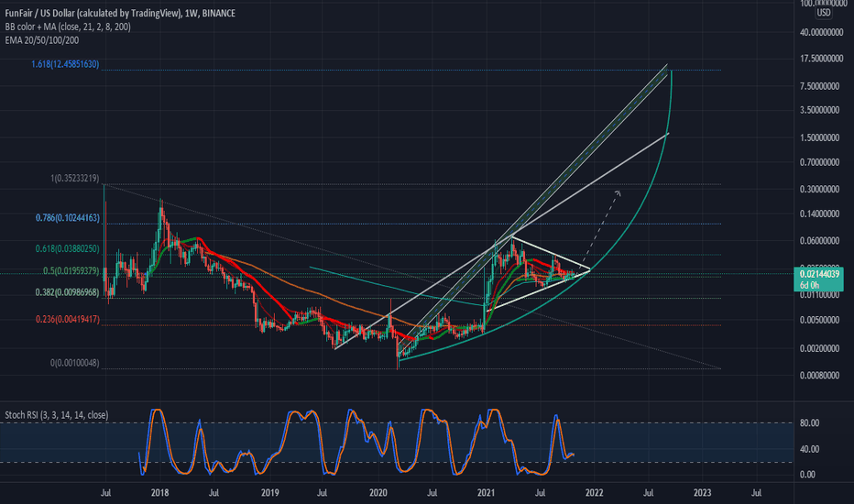Click the 0.00 Stoch RSI scale value
854x504 pixels.
click(807, 475)
